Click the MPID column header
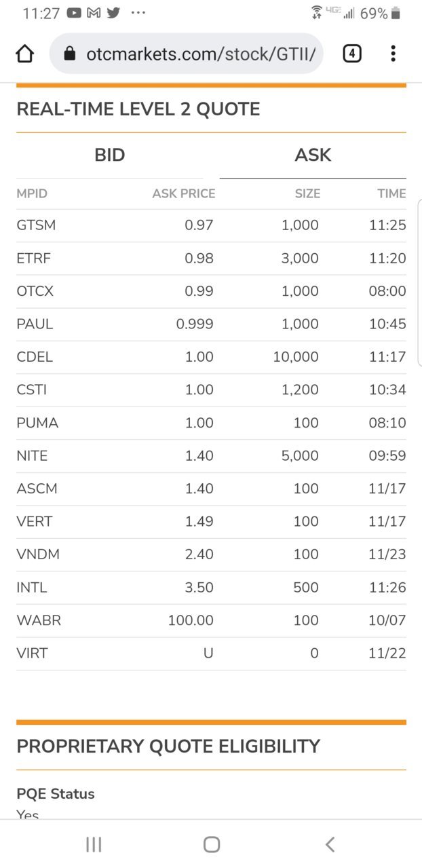This screenshot has width=422, height=868. 32,193
